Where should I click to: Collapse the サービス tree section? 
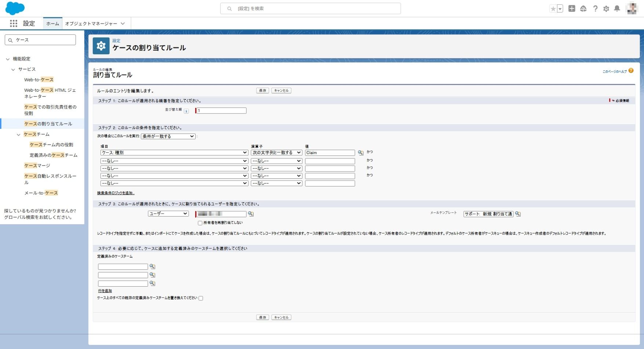tap(14, 69)
